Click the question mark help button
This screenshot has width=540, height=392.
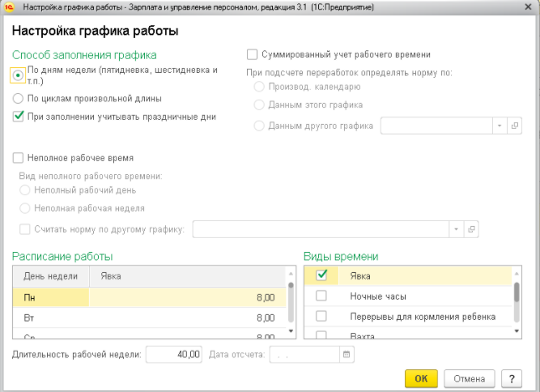pyautogui.click(x=512, y=378)
